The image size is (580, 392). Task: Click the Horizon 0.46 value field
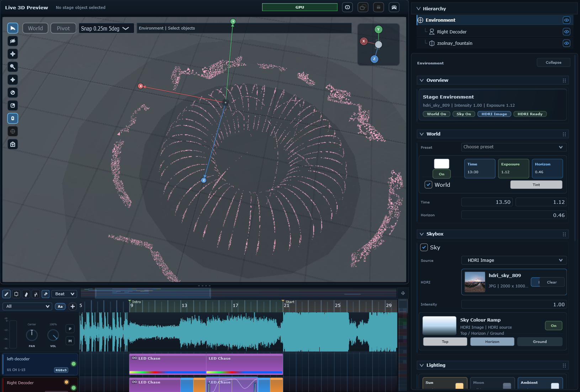(x=514, y=215)
